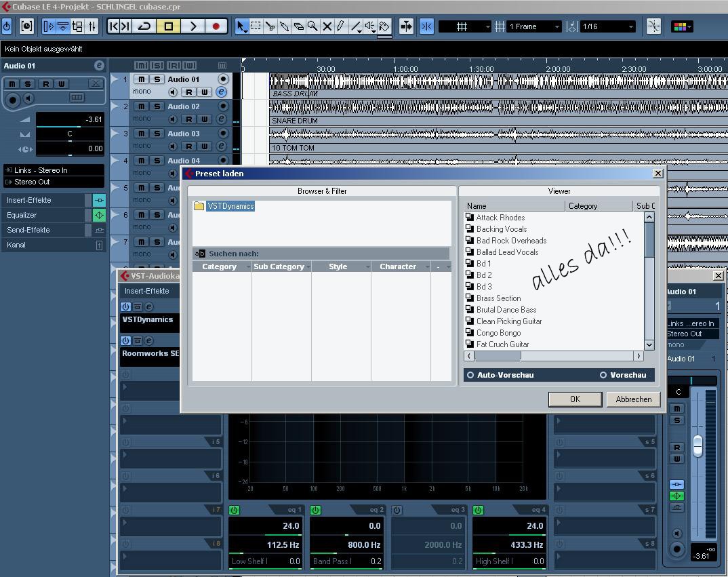Open 'Stereo Out' output routing in Inspector

[x=54, y=182]
